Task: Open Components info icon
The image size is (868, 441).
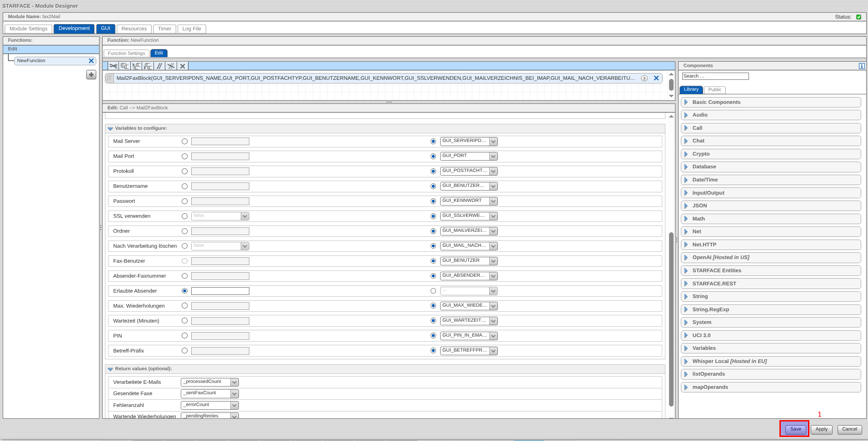Action: pyautogui.click(x=861, y=66)
